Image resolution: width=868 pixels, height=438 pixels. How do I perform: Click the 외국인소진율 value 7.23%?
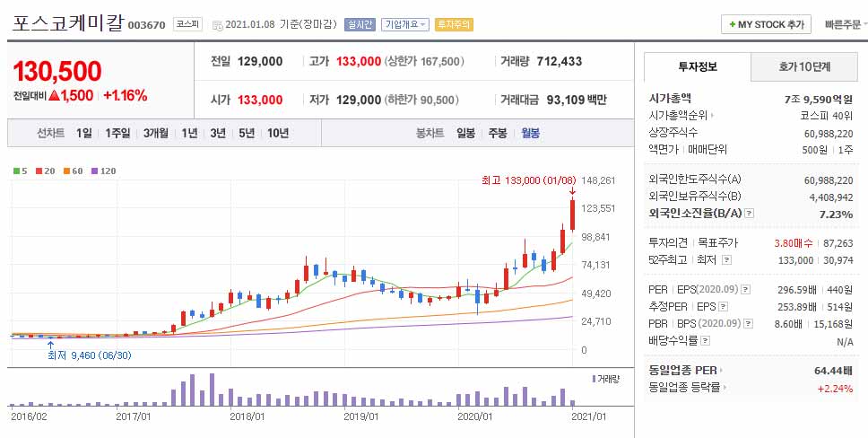(x=836, y=214)
